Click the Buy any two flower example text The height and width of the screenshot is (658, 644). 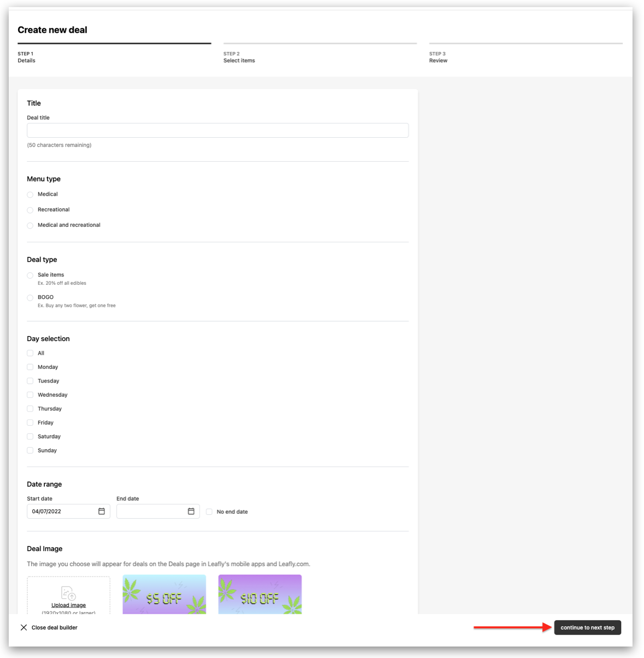(x=77, y=305)
